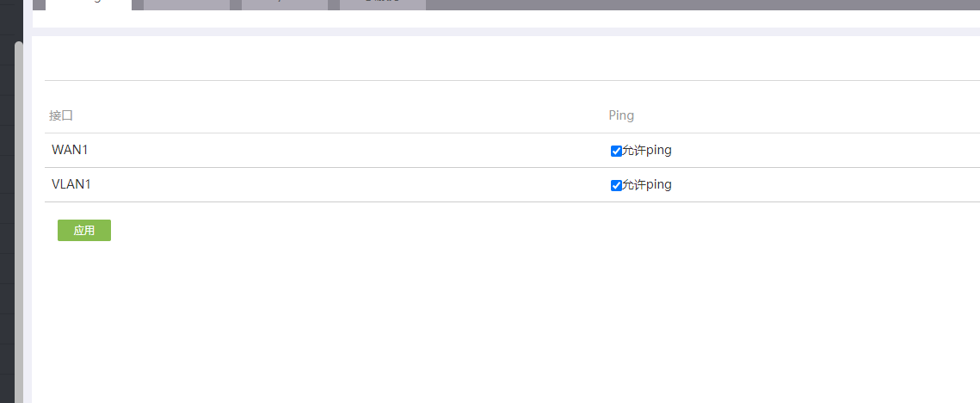The height and width of the screenshot is (403, 980).
Task: Select the VLAN1 interface name
Action: [x=71, y=184]
